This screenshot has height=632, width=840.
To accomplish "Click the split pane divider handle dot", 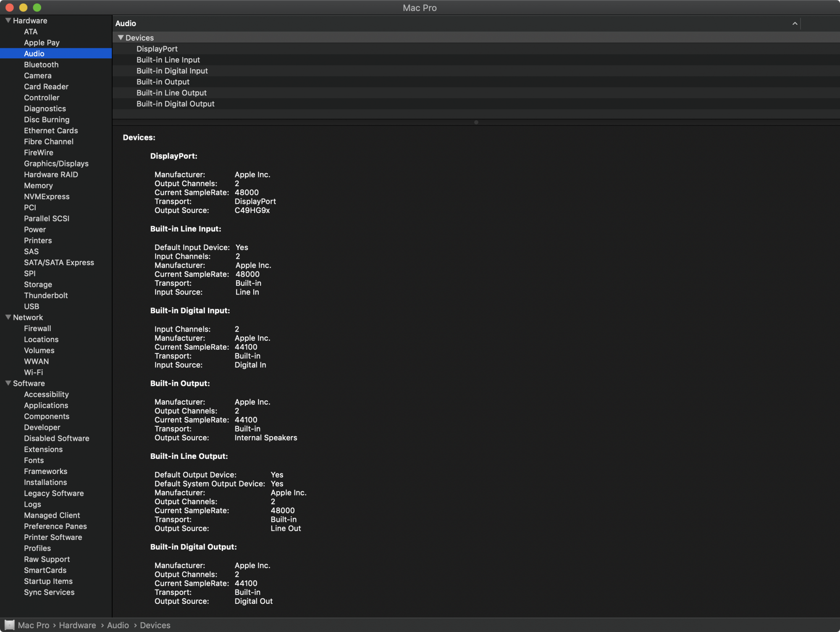I will (x=476, y=122).
